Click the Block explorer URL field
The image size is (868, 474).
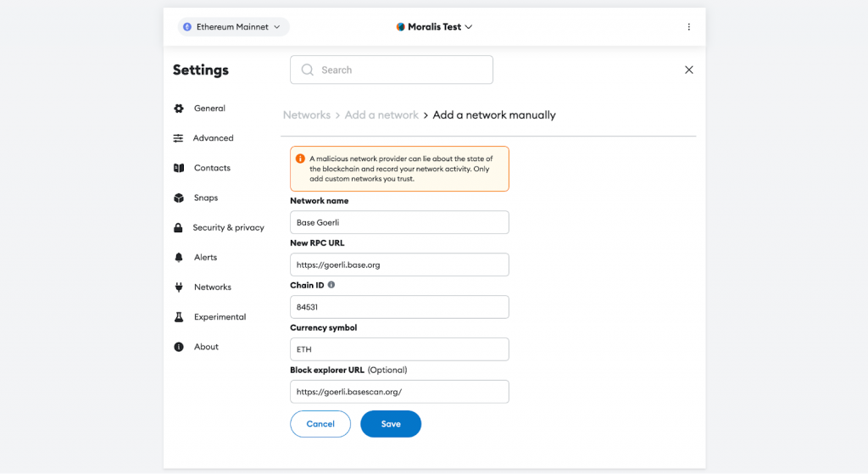400,392
